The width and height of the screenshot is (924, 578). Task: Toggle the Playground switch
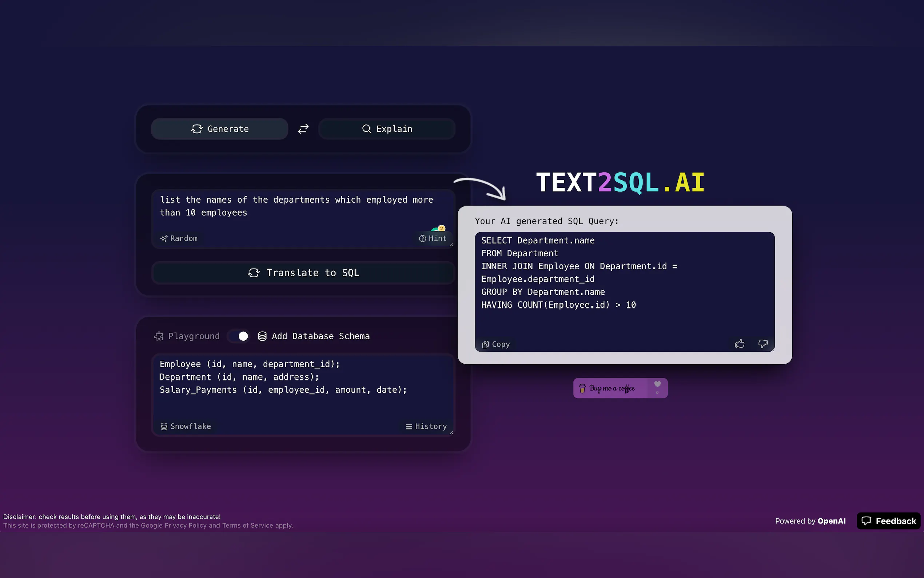tap(238, 336)
